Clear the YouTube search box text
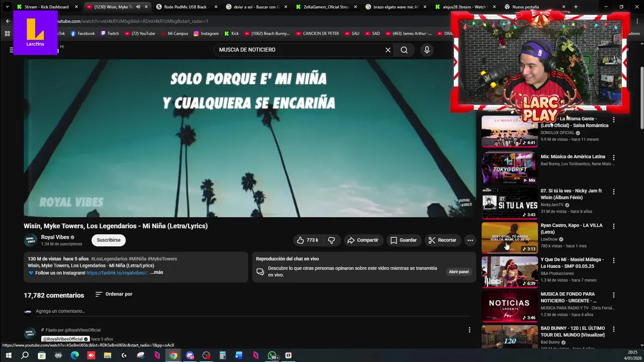 [388, 50]
